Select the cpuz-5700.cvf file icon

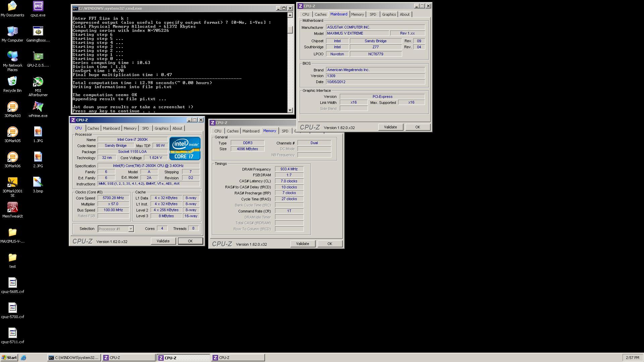12,311
